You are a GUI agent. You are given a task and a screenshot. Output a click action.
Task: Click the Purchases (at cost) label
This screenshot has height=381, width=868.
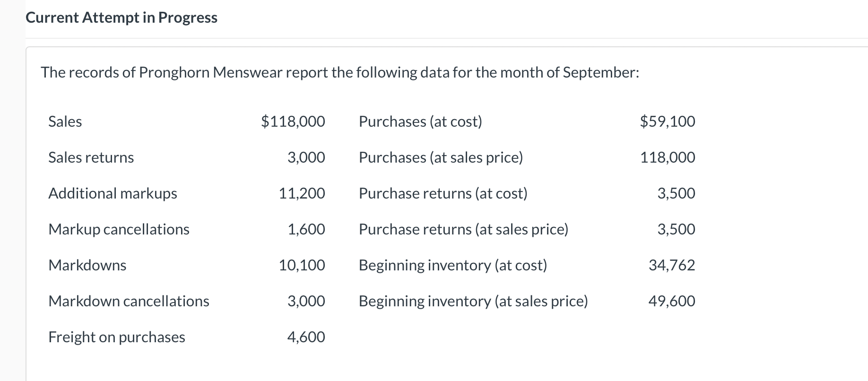point(420,121)
